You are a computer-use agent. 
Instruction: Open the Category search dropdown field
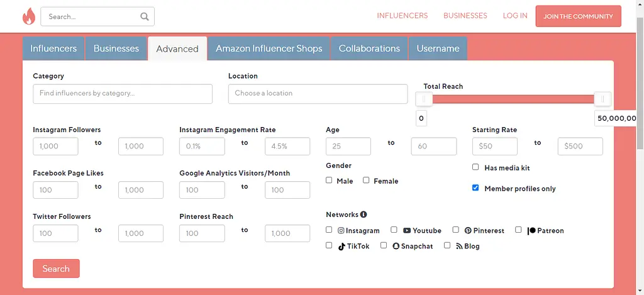[x=123, y=94]
